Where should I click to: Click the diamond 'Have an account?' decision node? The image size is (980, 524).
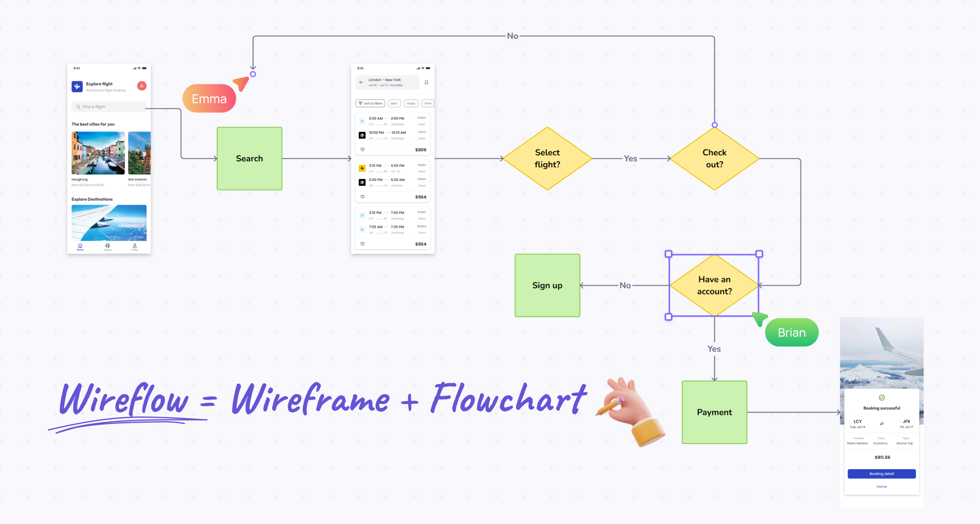pyautogui.click(x=713, y=285)
